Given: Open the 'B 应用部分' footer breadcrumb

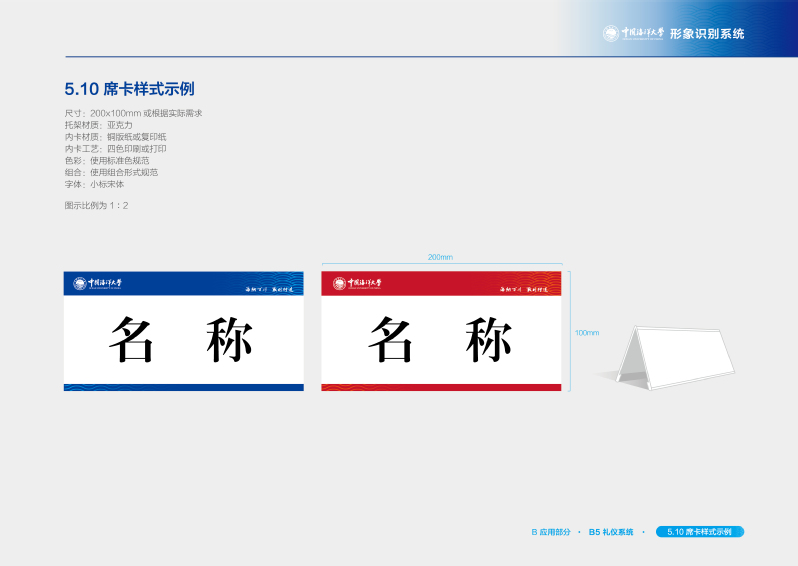Looking at the screenshot, I should [550, 532].
